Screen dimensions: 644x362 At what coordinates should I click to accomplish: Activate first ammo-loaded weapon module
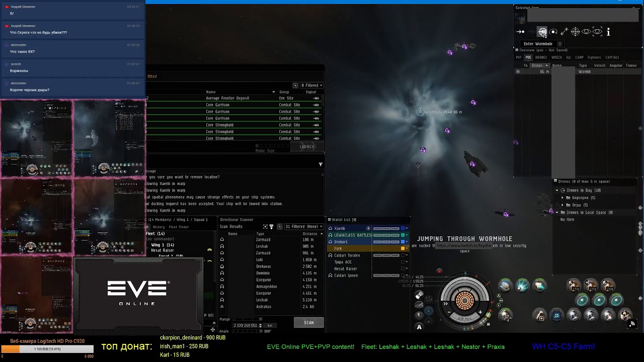pos(574,286)
